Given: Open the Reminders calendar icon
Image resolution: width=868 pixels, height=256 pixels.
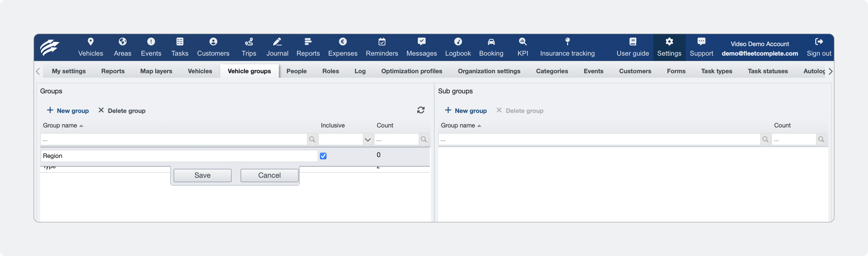Looking at the screenshot, I should pyautogui.click(x=382, y=41).
